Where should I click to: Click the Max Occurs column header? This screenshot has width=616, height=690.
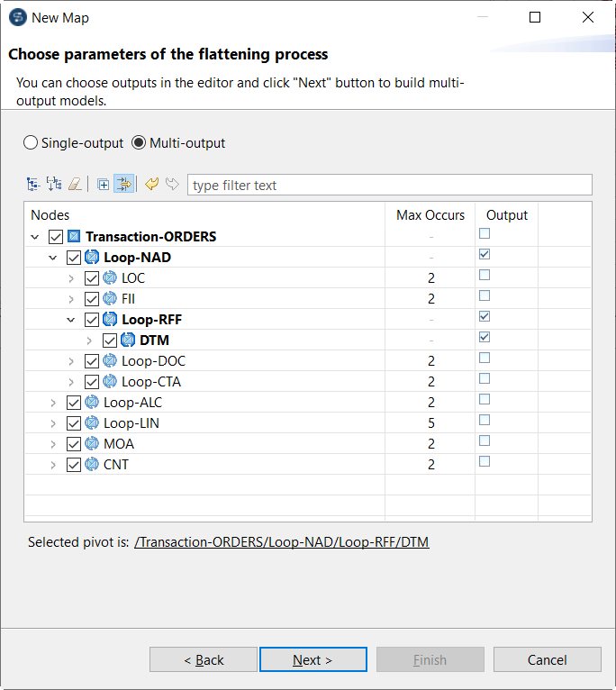pyautogui.click(x=430, y=215)
